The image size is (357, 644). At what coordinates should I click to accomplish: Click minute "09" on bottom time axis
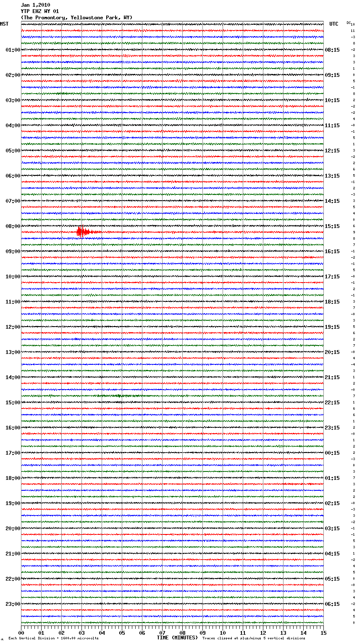tap(202, 632)
